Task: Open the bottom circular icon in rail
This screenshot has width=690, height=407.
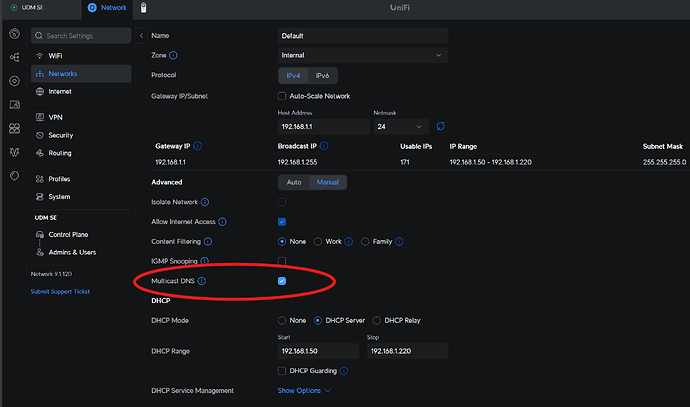Action: point(15,176)
